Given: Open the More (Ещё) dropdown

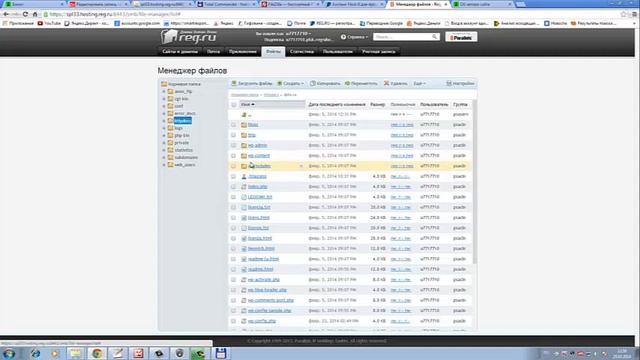Looking at the screenshot, I should (419, 83).
